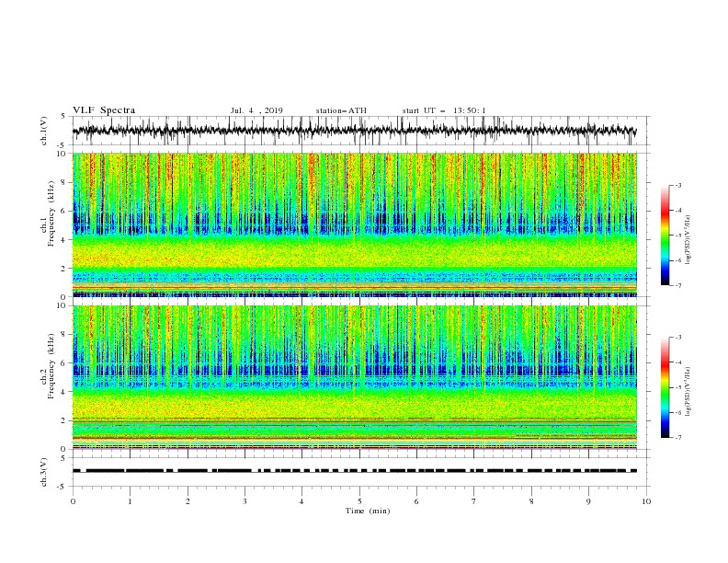Click time-axis tick label "0" at the bottom

73,501
